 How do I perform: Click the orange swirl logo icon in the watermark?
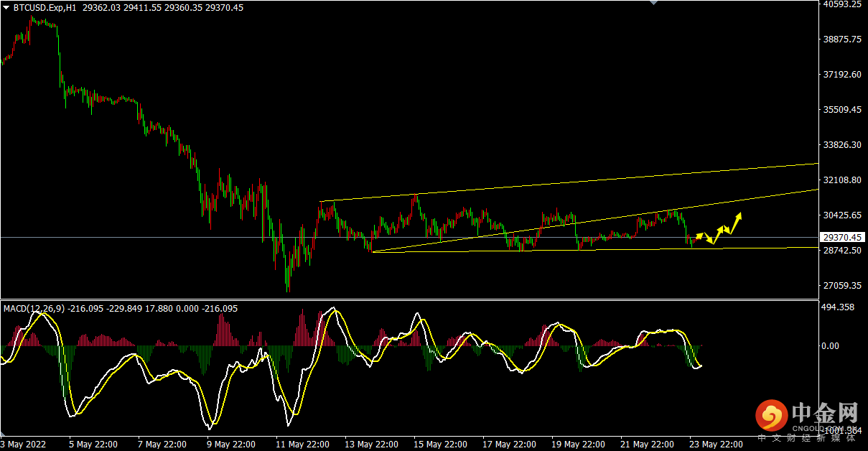[770, 415]
